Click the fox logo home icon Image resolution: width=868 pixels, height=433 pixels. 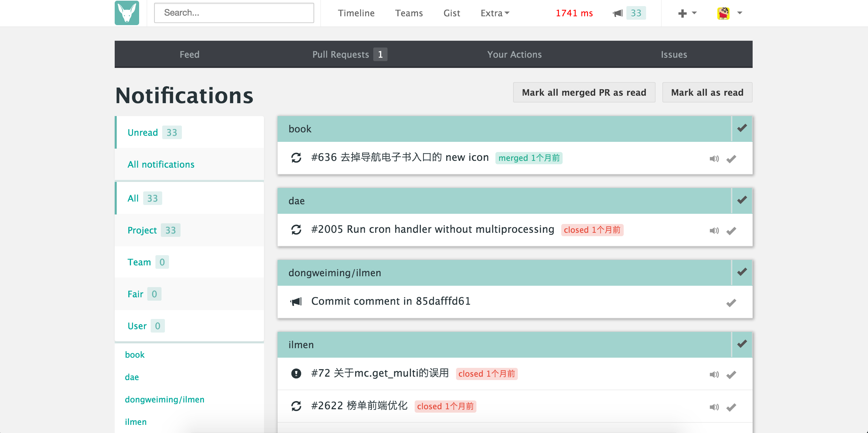tap(127, 13)
